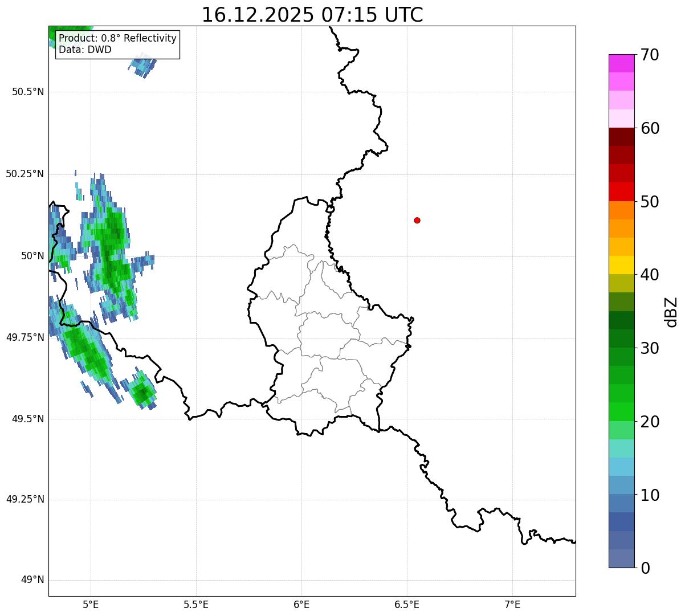
Task: Click the "dBZ" colorbar axis label
Action: pyautogui.click(x=671, y=312)
